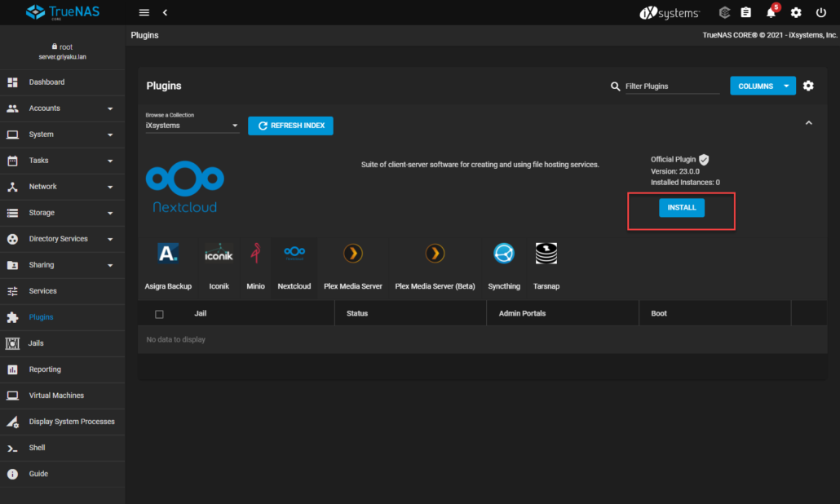Click the iXsystems logo
This screenshot has height=504, width=840.
(669, 12)
